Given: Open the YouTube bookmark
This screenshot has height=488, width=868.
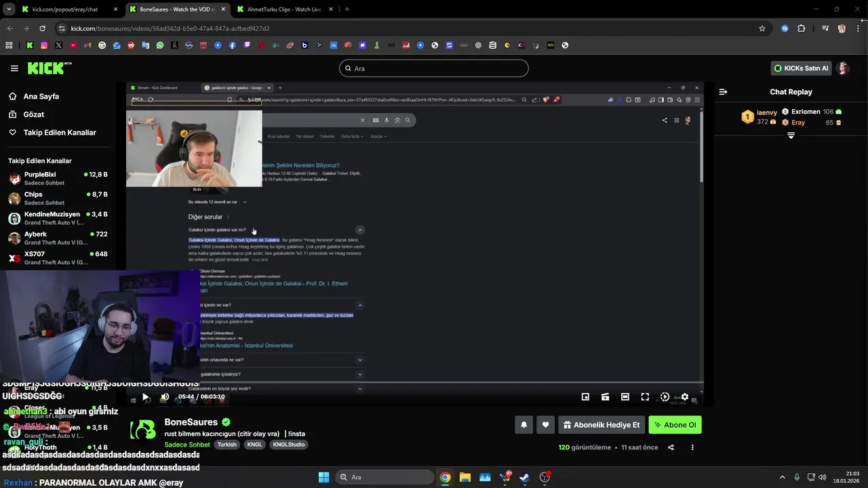Looking at the screenshot, I should (73, 45).
